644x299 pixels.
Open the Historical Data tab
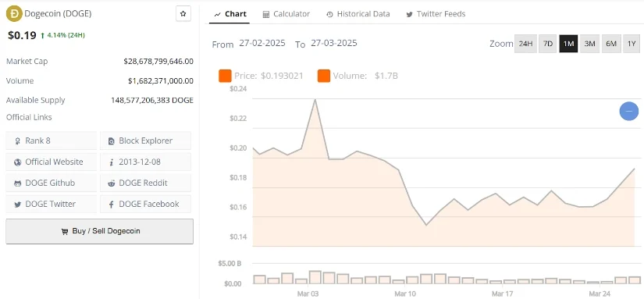click(x=358, y=14)
